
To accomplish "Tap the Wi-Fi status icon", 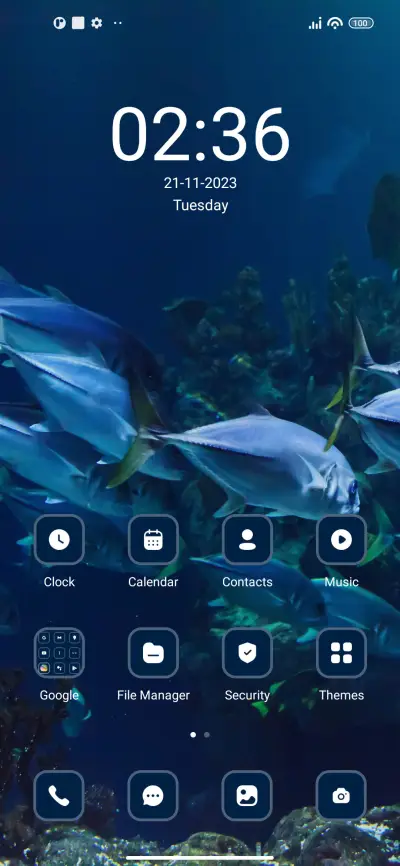I will point(335,23).
